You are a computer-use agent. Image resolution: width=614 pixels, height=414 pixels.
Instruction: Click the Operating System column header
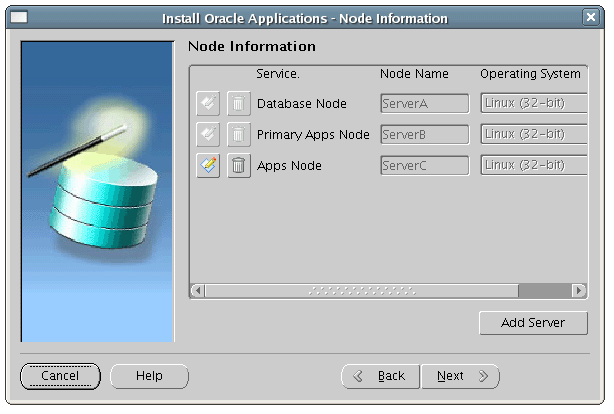click(530, 74)
